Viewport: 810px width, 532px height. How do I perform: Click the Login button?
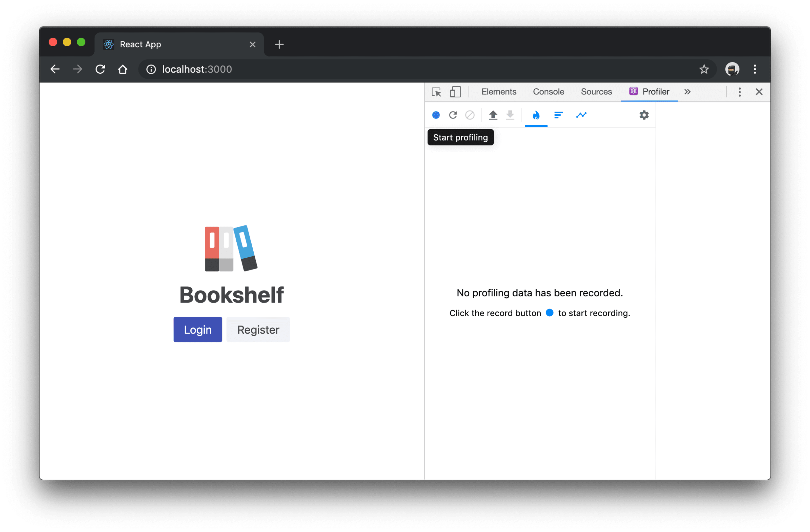point(198,330)
